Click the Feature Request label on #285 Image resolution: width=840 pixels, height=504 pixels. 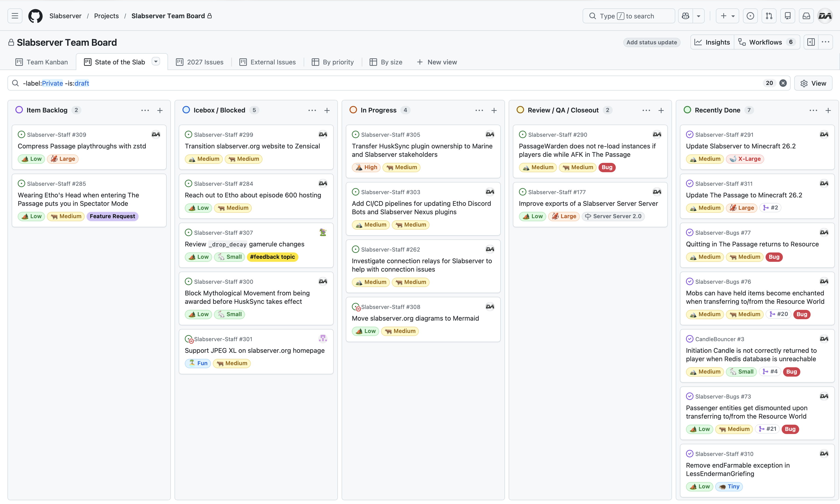click(112, 216)
